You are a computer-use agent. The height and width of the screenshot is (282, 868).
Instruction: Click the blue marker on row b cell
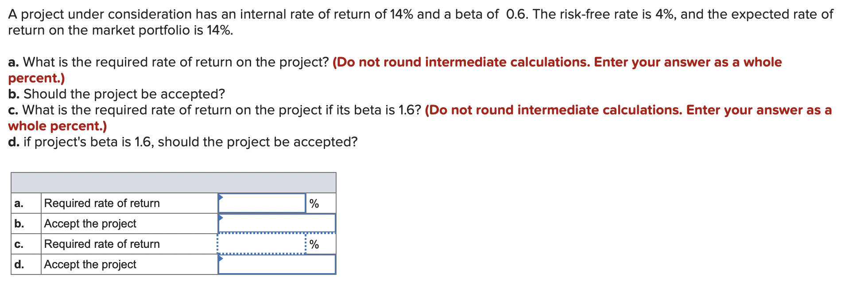(x=221, y=217)
